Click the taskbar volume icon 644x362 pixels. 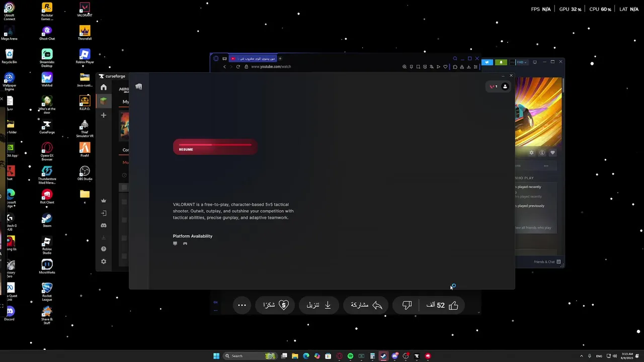pos(615,356)
